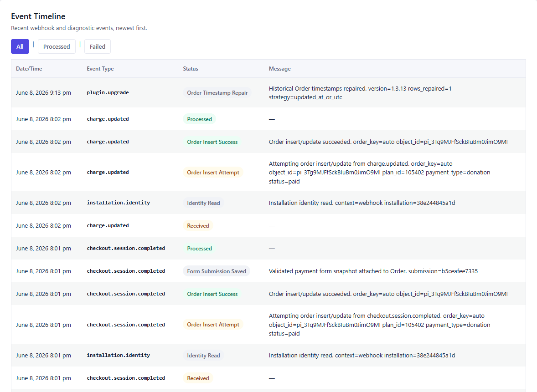Click the Historical Order timestamps repaired message
The width and height of the screenshot is (537, 392).
coord(360,93)
